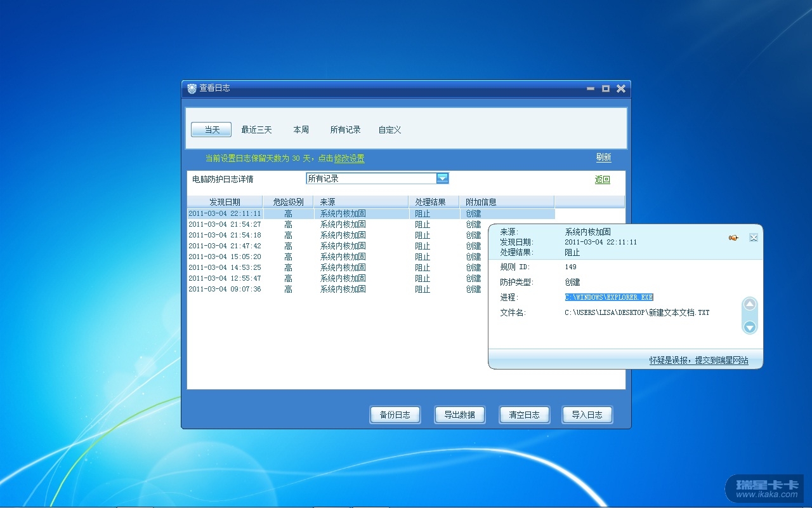
Task: Open the 修改设置 link
Action: tap(349, 159)
